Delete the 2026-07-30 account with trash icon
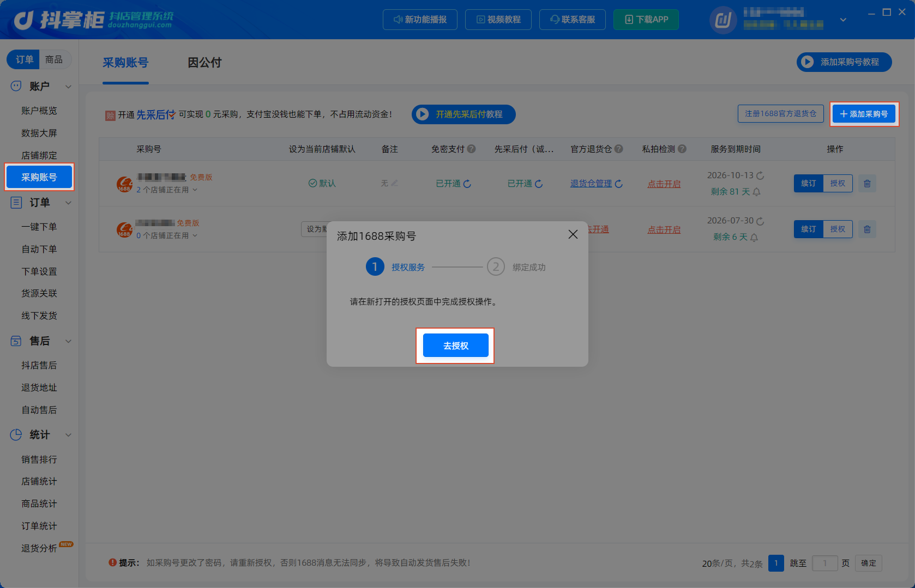This screenshot has height=588, width=915. [x=867, y=229]
